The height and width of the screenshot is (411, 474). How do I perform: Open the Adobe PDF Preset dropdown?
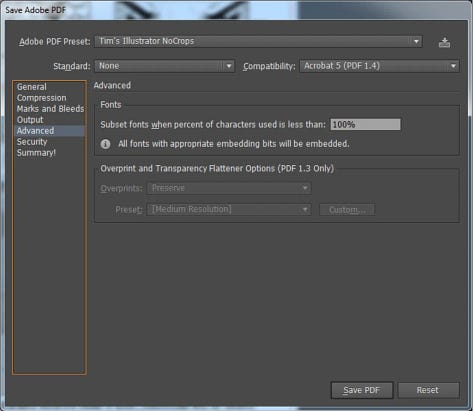[x=258, y=41]
